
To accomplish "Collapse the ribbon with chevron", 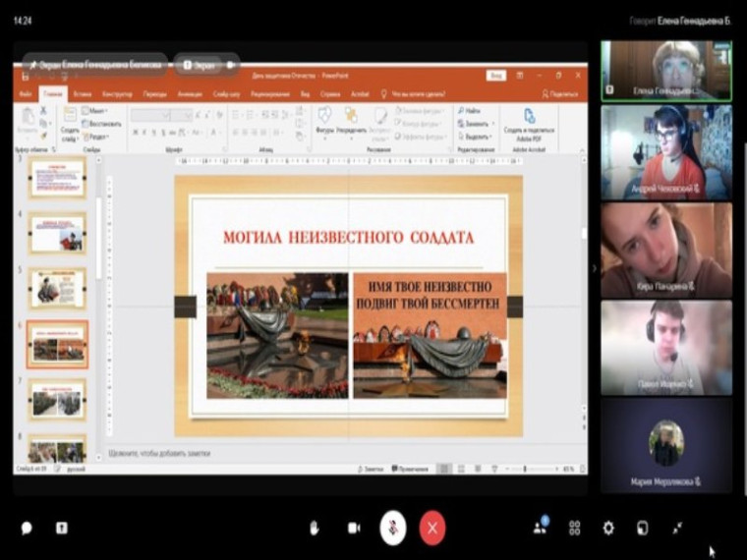I will pyautogui.click(x=582, y=150).
